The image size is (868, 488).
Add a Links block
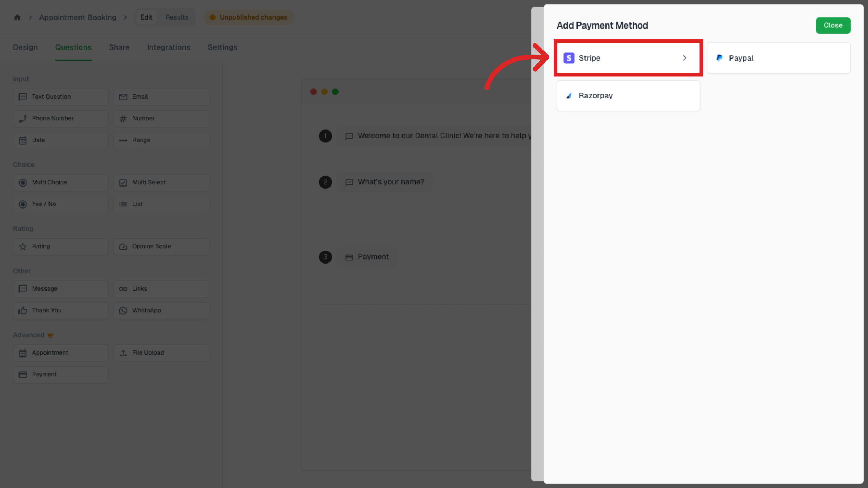pos(161,289)
